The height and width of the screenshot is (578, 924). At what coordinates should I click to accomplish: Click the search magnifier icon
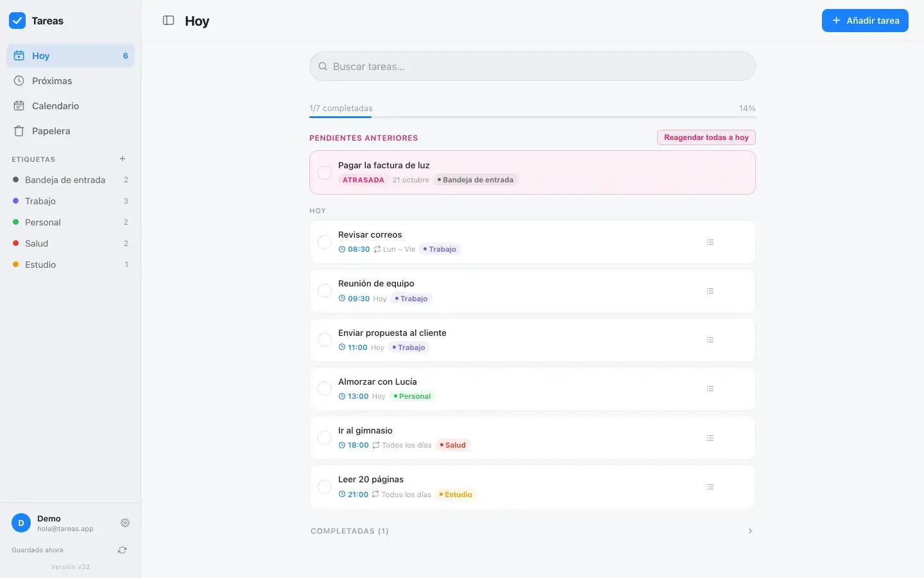pyautogui.click(x=323, y=66)
